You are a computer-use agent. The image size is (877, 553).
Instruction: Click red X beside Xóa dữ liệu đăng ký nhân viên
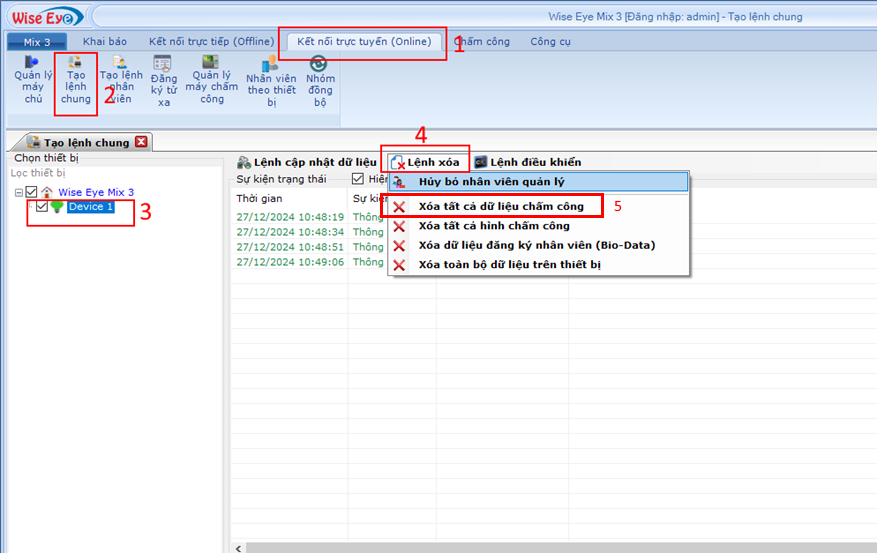click(x=399, y=246)
